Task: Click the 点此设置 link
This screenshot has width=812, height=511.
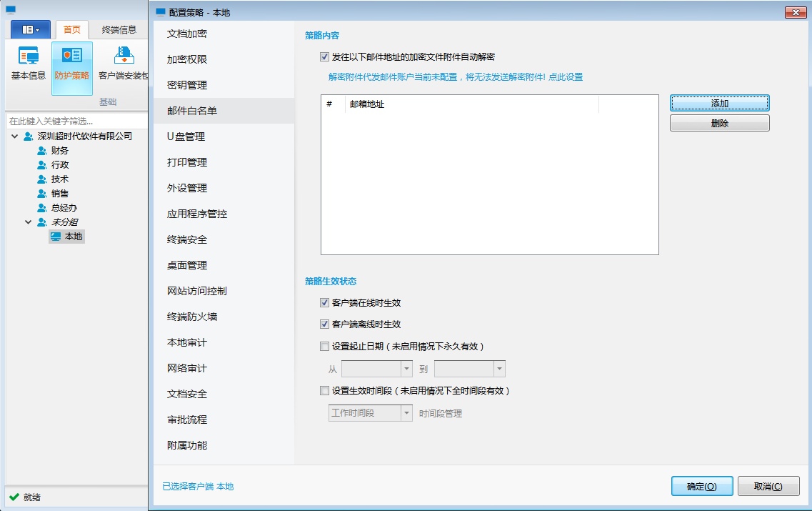Action: (566, 77)
